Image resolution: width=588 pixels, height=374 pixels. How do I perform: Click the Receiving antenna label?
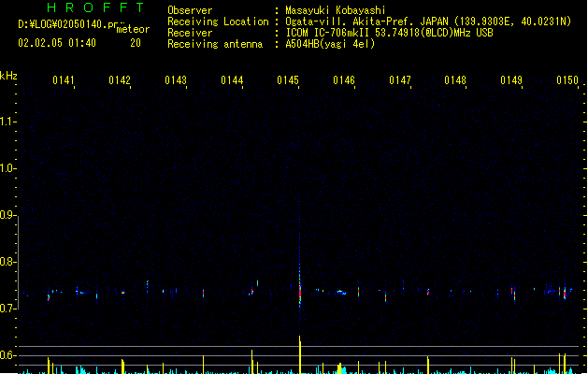215,44
